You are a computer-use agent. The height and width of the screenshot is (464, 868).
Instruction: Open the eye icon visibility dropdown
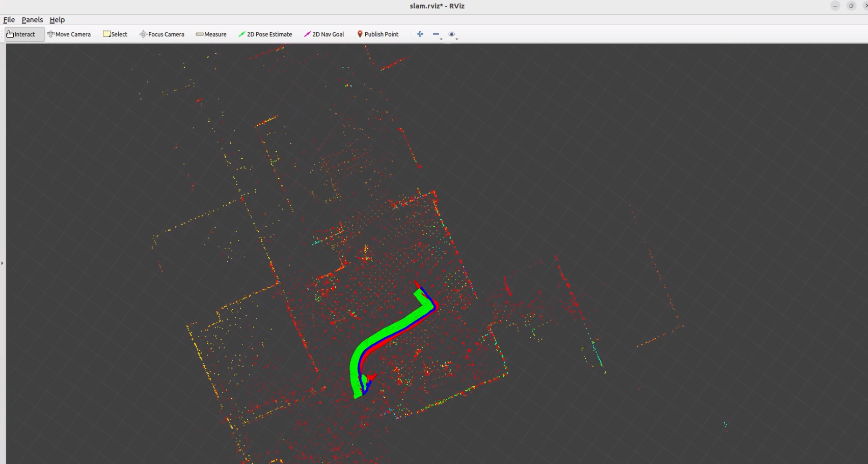[452, 35]
